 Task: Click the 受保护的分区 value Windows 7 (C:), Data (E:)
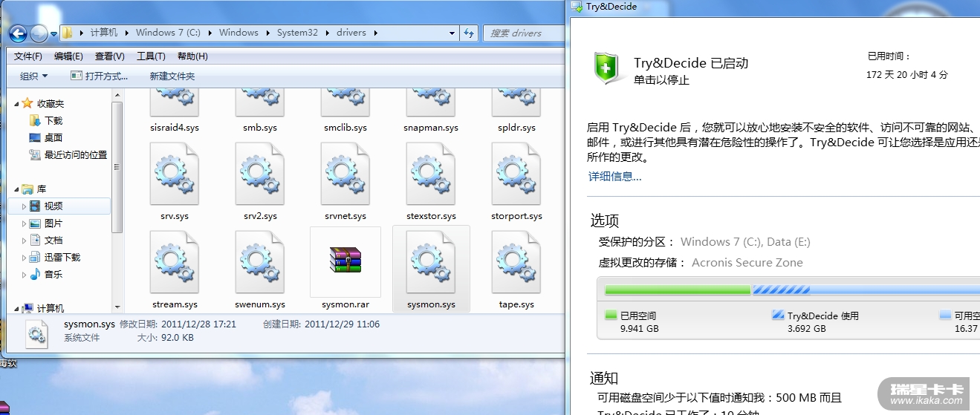(745, 241)
